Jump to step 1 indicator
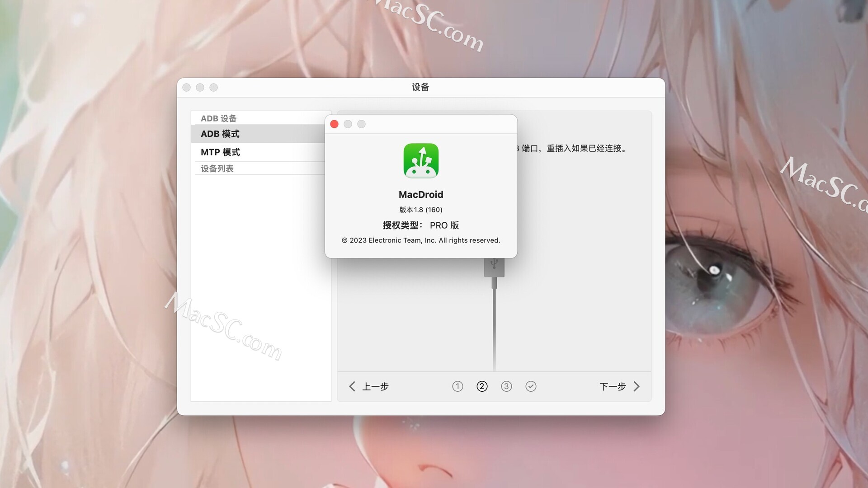The width and height of the screenshot is (868, 488). (458, 386)
